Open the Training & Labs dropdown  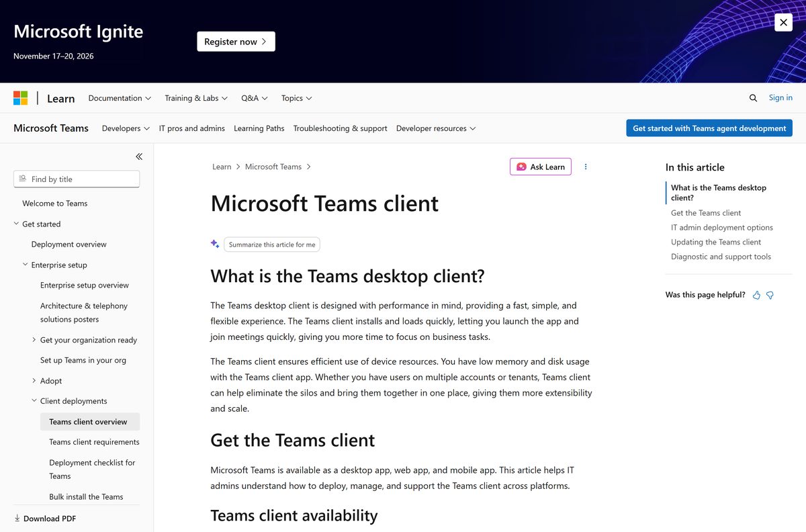pyautogui.click(x=196, y=98)
